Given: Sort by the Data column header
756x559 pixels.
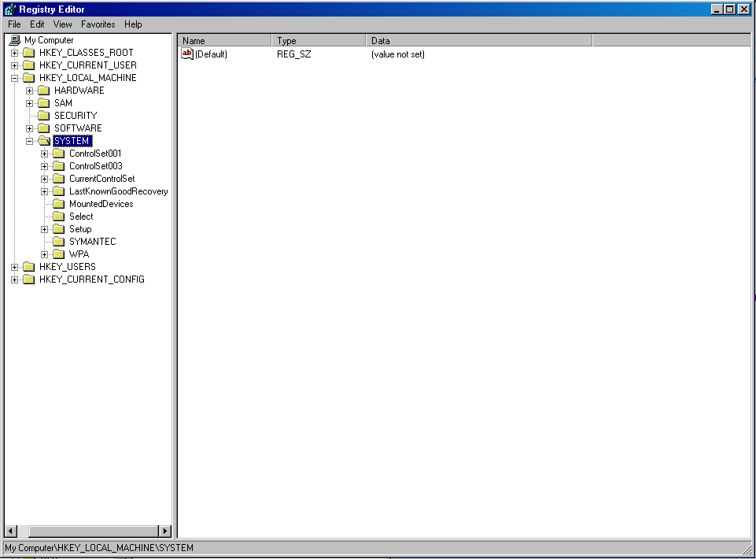Looking at the screenshot, I should pos(479,41).
